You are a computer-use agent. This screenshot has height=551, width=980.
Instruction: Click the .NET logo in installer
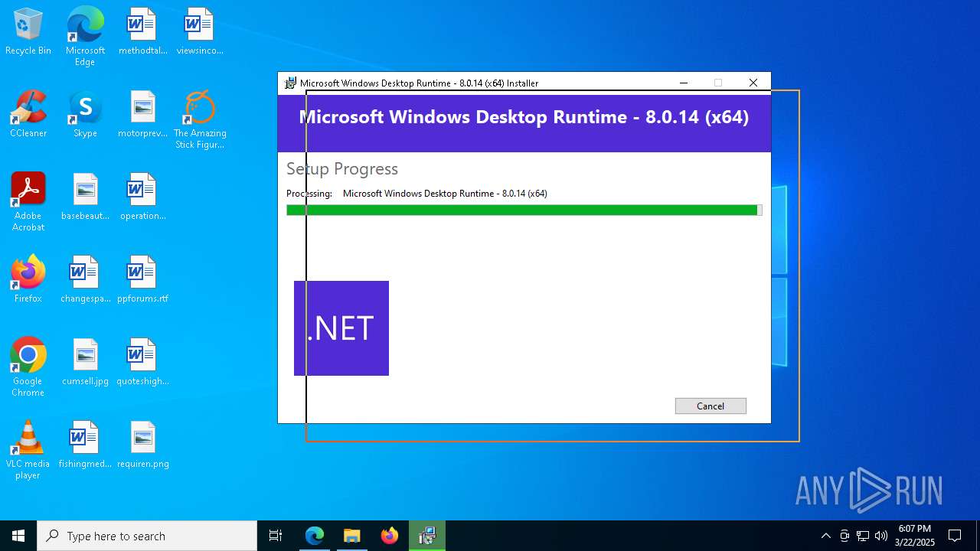coord(341,328)
